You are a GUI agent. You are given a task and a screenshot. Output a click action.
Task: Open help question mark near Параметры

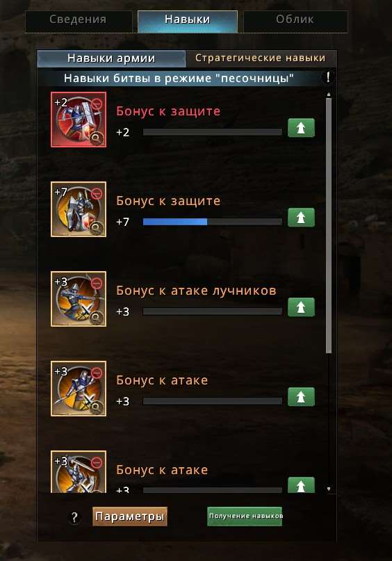(x=74, y=517)
